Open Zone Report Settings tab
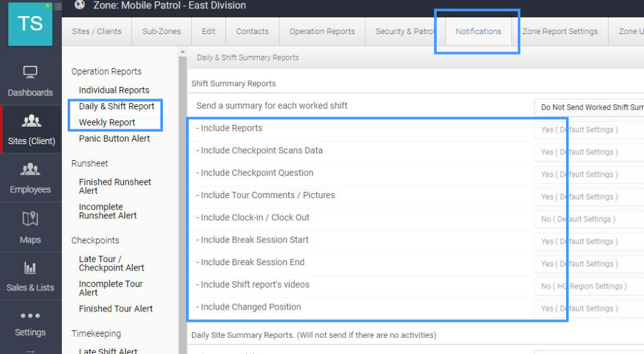 pos(560,31)
